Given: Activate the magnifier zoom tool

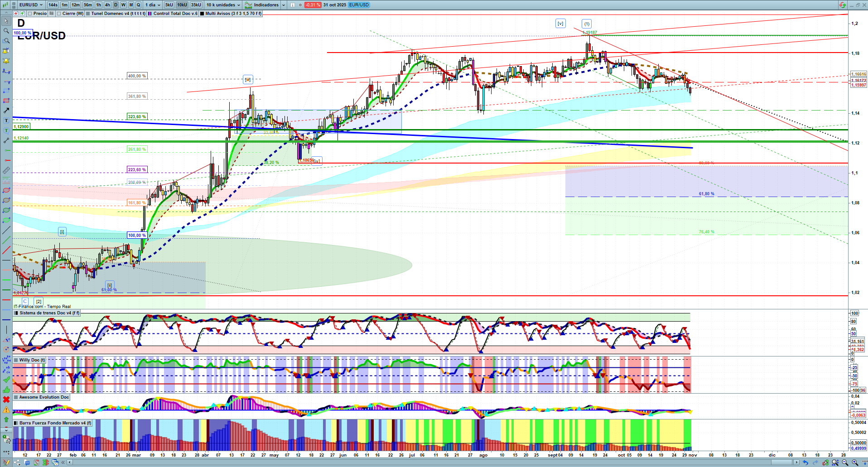Looking at the screenshot, I should [x=6, y=31].
